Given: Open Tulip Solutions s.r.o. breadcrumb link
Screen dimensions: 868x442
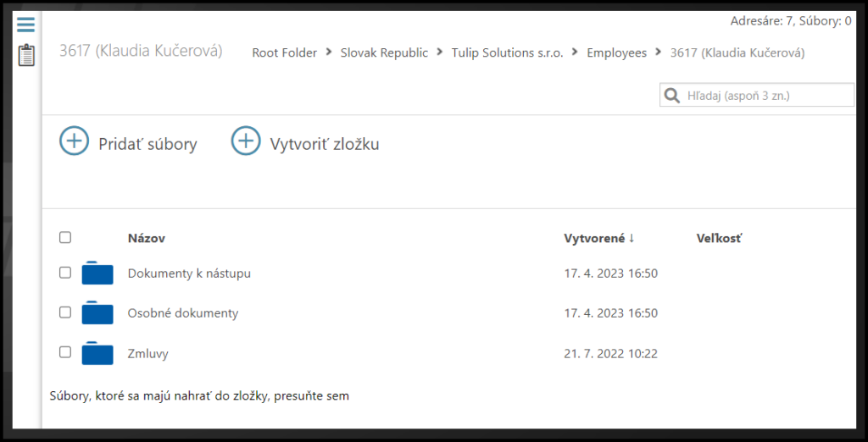Looking at the screenshot, I should pos(507,52).
